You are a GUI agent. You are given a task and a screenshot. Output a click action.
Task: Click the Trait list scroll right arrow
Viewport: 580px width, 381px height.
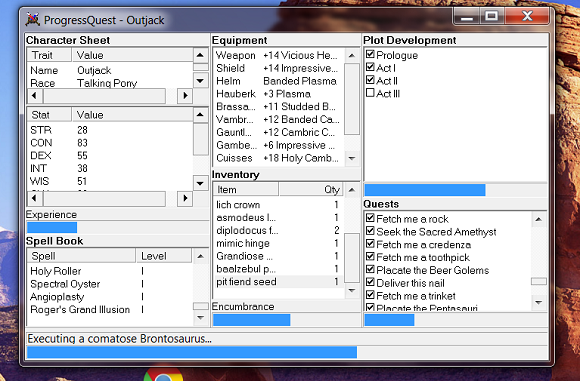coord(185,96)
